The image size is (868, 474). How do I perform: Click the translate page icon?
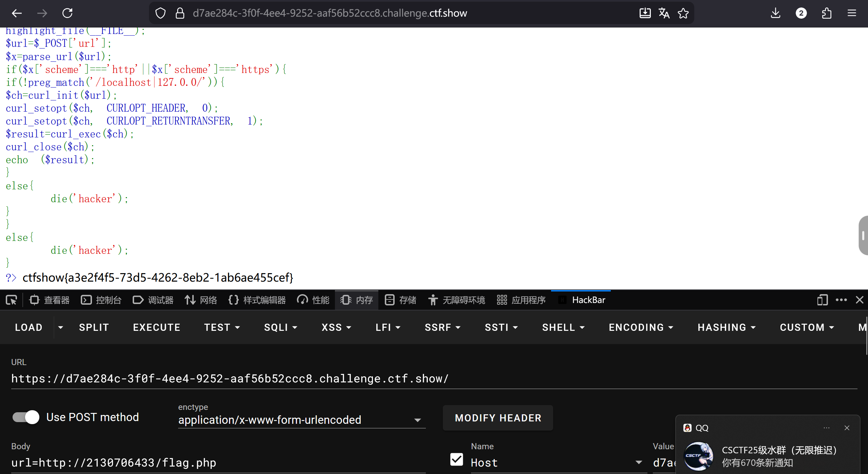click(664, 13)
